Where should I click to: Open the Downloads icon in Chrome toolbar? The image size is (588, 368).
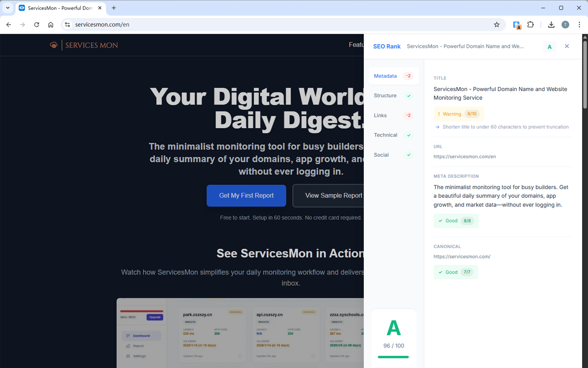tap(551, 25)
